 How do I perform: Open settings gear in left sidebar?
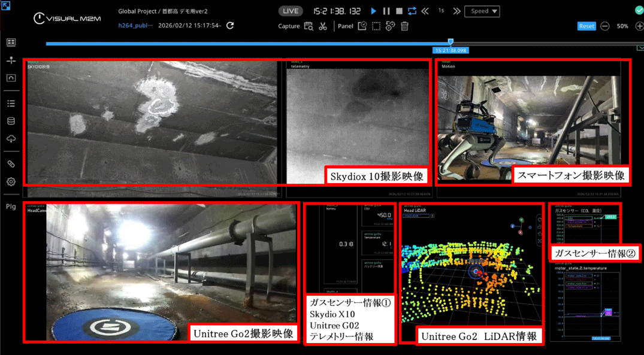[x=11, y=181]
